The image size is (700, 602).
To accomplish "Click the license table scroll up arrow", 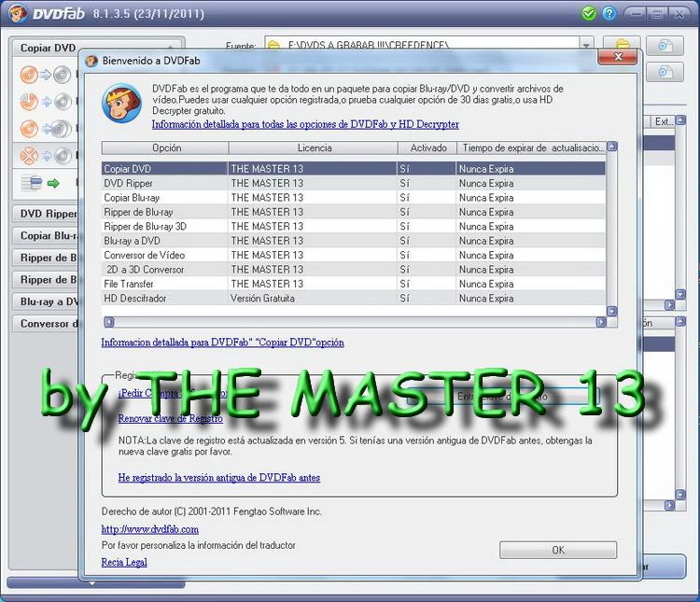I will pyautogui.click(x=612, y=147).
